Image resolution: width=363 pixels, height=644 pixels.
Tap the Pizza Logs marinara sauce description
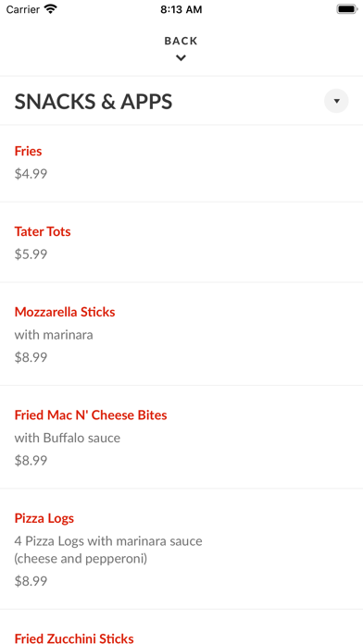tap(108, 550)
